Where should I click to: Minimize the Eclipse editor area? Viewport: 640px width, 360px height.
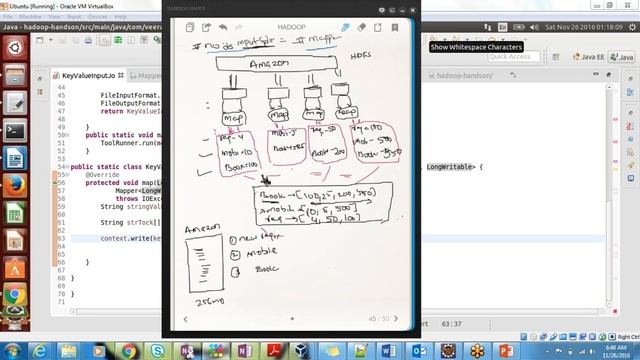(596, 74)
